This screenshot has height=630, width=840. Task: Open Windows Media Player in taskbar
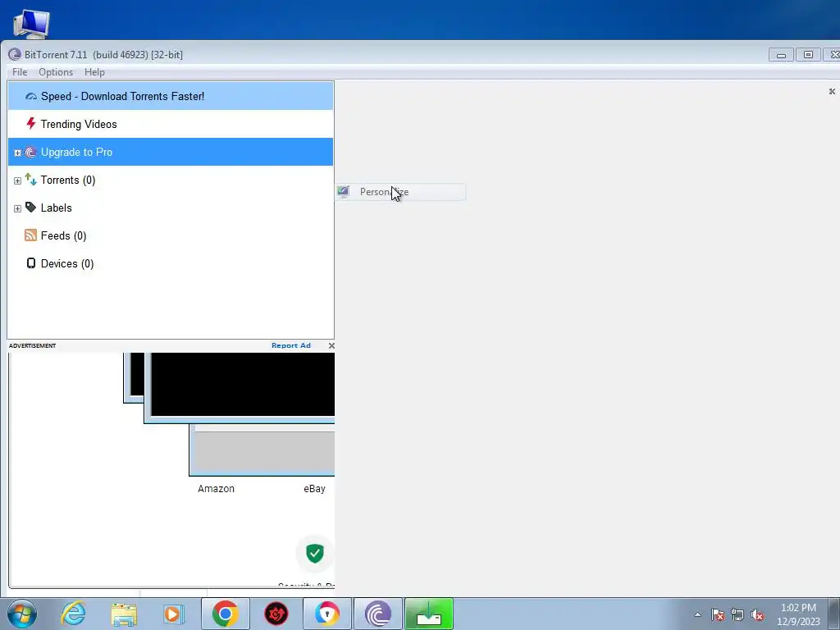(174, 614)
